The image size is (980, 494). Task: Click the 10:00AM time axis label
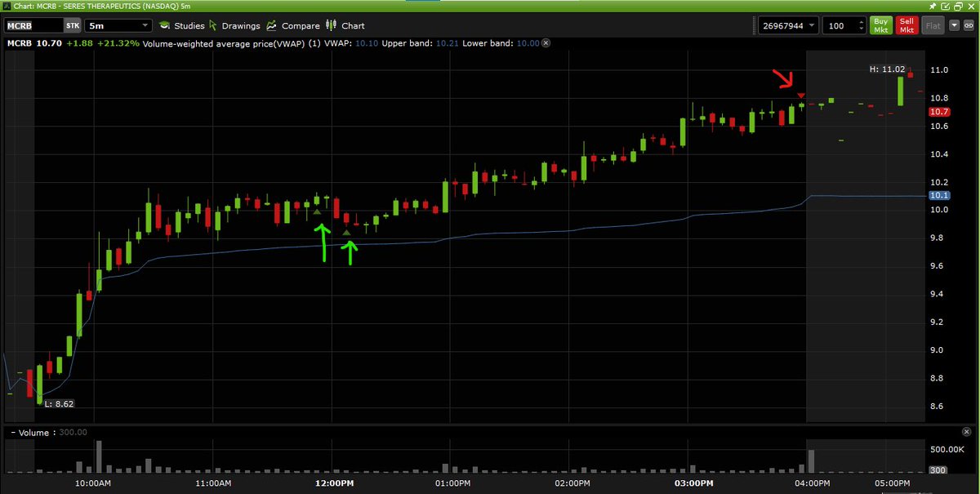click(x=93, y=484)
